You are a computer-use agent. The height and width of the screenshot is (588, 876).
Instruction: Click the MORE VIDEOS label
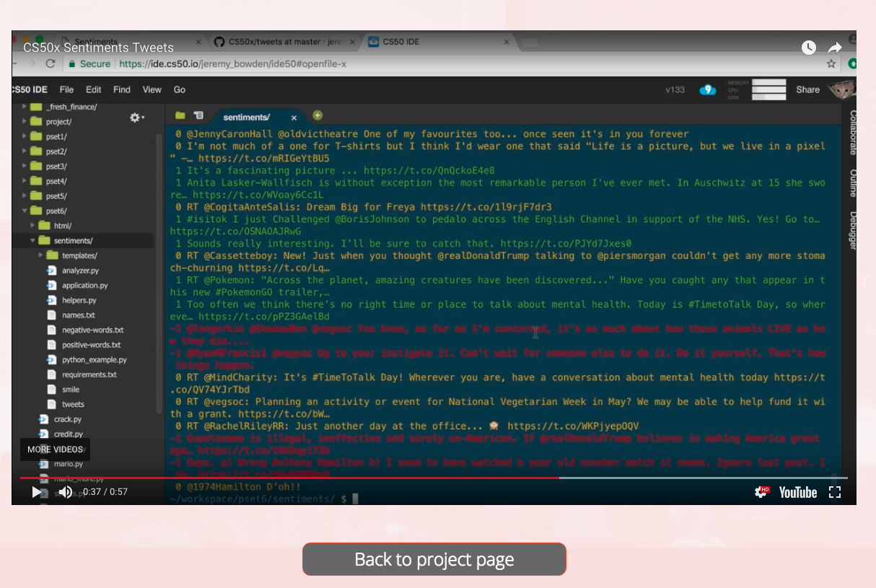click(55, 449)
